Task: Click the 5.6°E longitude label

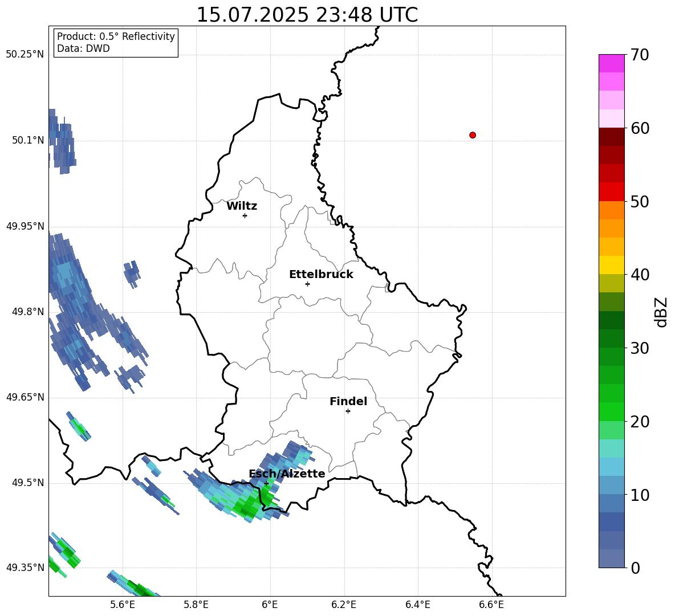Action: (123, 605)
